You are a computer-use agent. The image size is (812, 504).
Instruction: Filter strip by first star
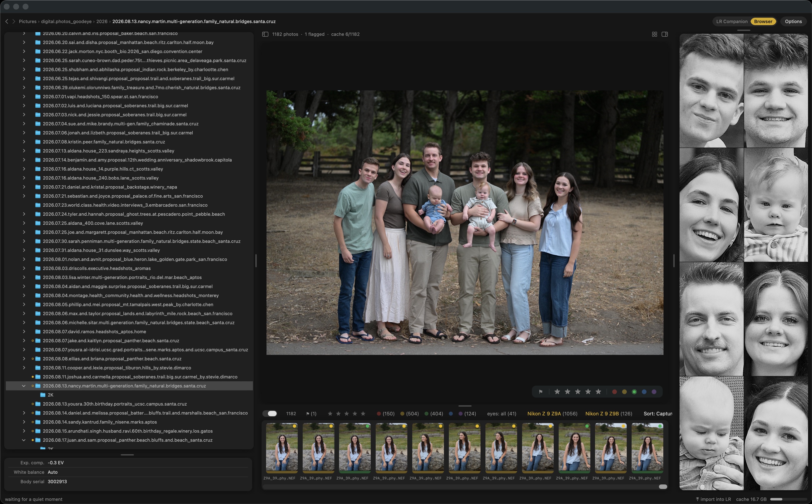pos(330,414)
